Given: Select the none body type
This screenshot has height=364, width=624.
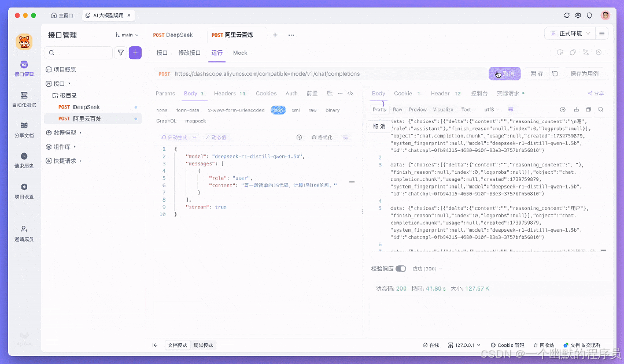Looking at the screenshot, I should tap(161, 110).
